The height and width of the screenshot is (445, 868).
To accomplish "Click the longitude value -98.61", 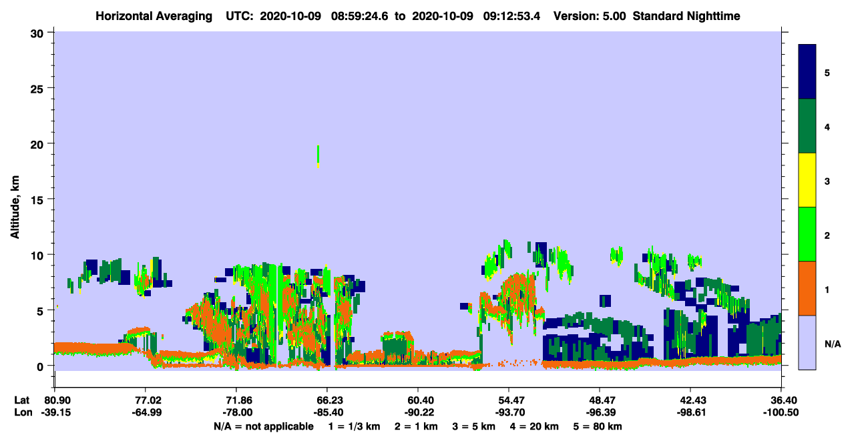I will (x=690, y=412).
